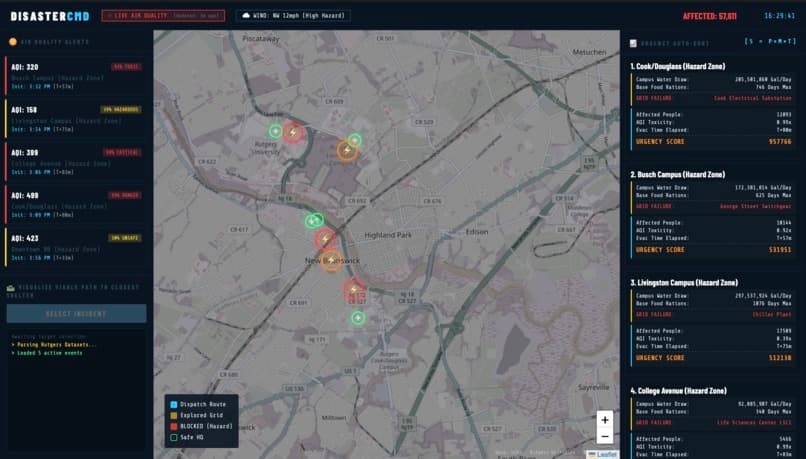Image resolution: width=806 pixels, height=459 pixels.
Task: Click the green marker left of Rutgers University's red marker
Action: (x=276, y=132)
